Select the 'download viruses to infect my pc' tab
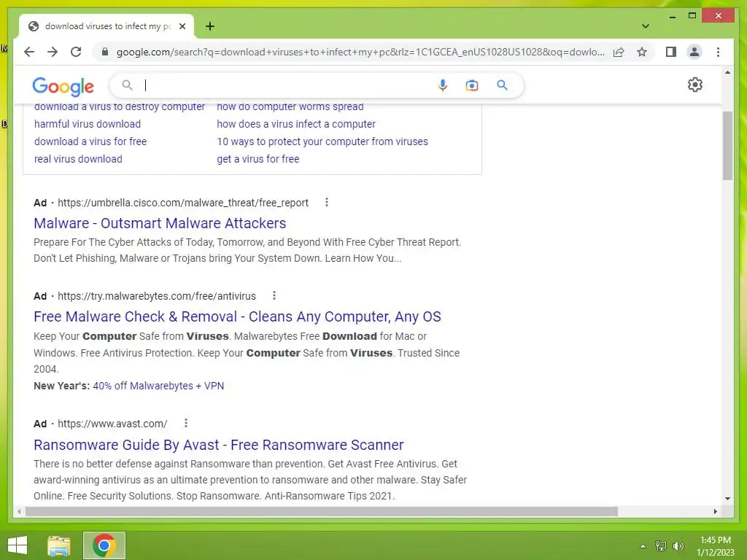 pyautogui.click(x=107, y=26)
